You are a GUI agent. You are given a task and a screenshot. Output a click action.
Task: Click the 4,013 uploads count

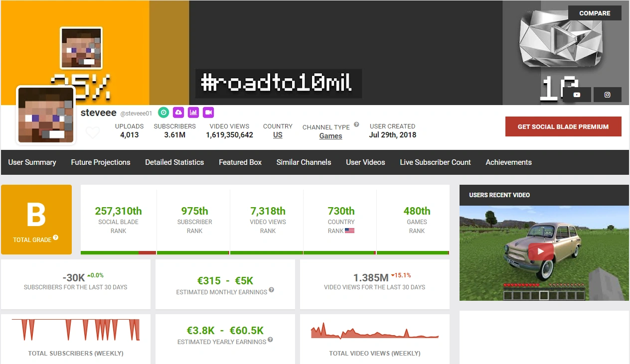(129, 135)
